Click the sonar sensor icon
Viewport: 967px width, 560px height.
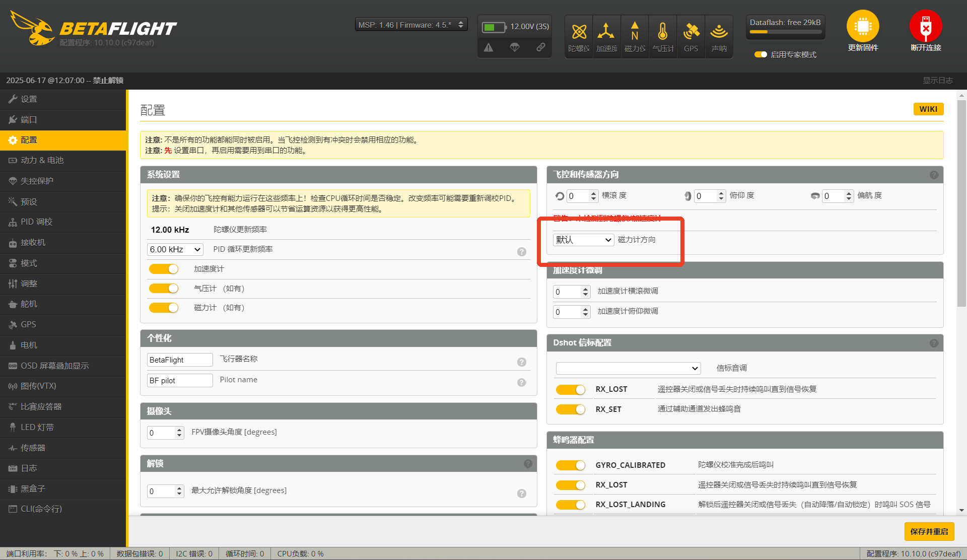[719, 32]
